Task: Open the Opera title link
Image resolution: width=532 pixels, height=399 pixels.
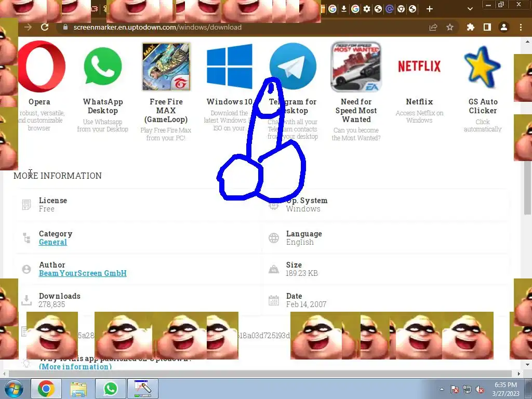Action: pos(39,102)
